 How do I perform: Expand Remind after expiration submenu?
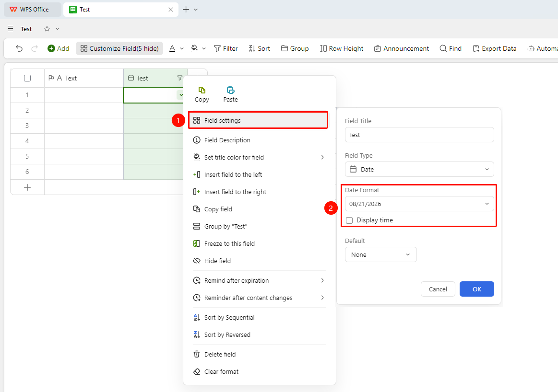(260, 280)
